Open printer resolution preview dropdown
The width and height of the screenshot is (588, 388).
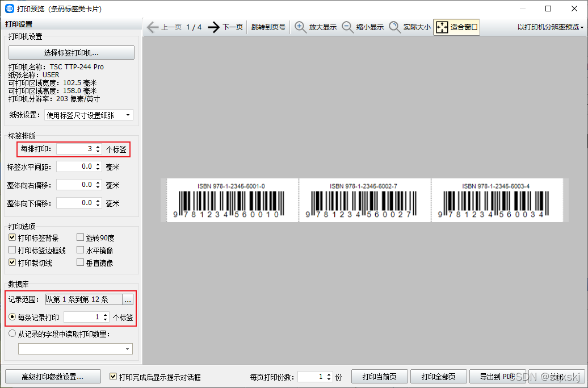point(551,27)
